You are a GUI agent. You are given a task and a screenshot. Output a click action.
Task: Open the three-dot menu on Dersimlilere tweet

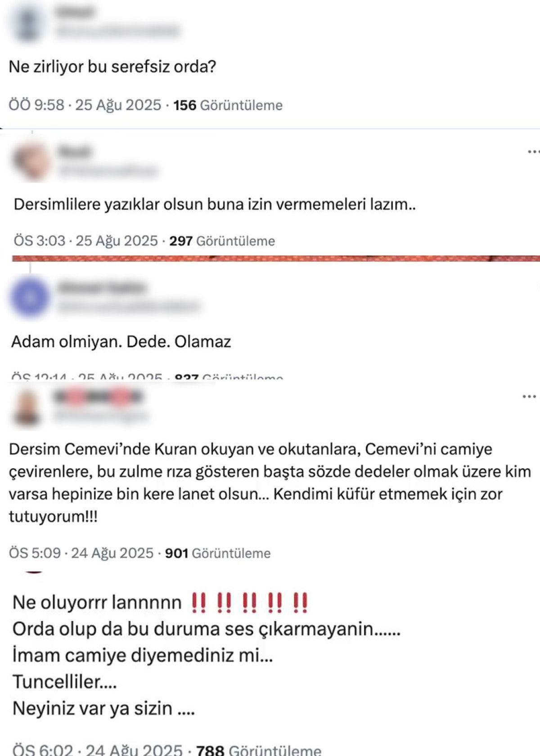click(x=534, y=152)
